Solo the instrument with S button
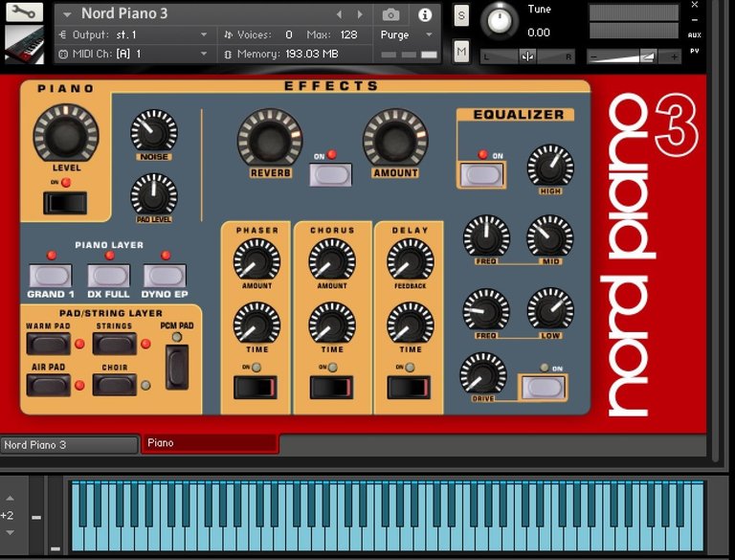This screenshot has height=560, width=735. click(x=461, y=15)
